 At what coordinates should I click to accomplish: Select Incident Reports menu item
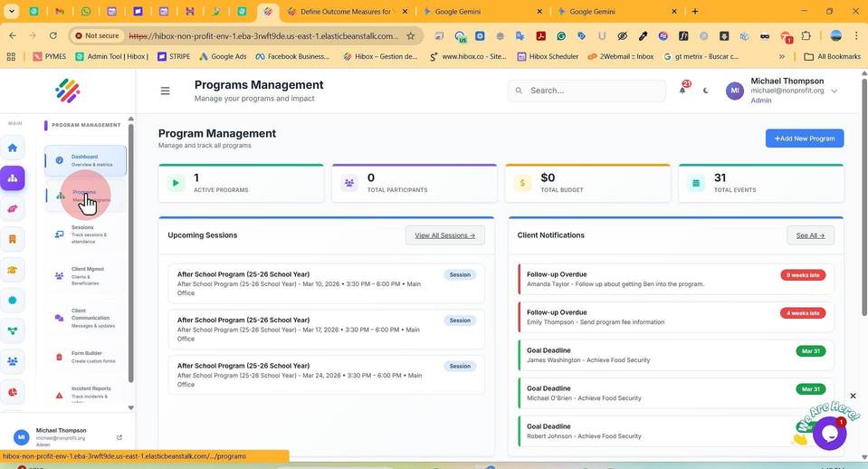tap(85, 393)
